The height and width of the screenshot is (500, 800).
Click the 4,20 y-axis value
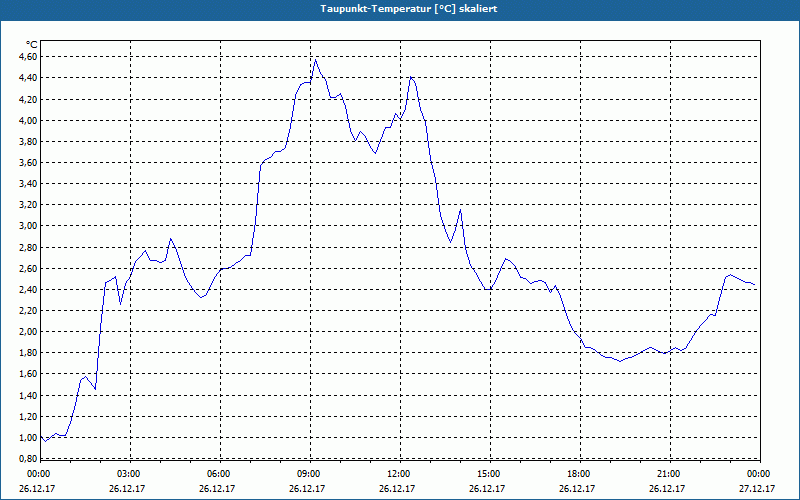(x=28, y=99)
